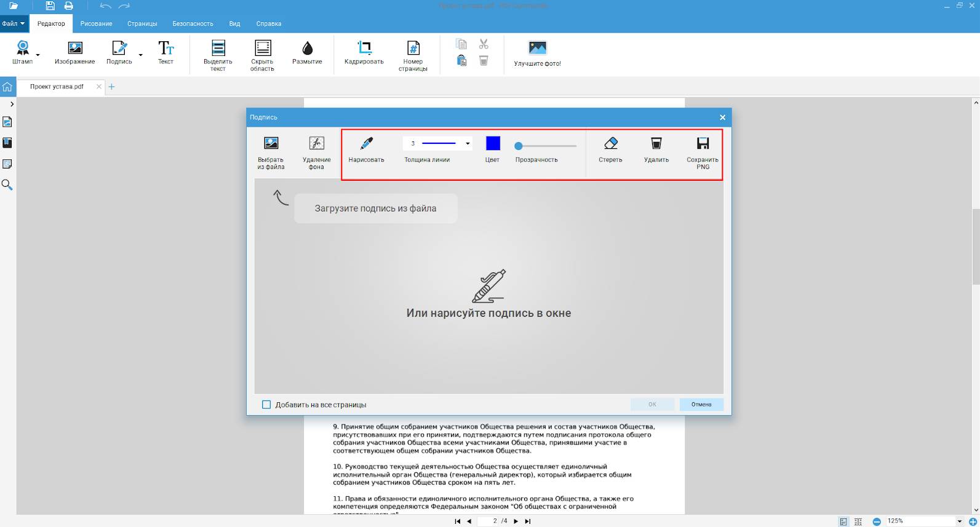Viewport: 980px width, 527px height.
Task: Select the Стереть eraser tool
Action: tap(610, 150)
